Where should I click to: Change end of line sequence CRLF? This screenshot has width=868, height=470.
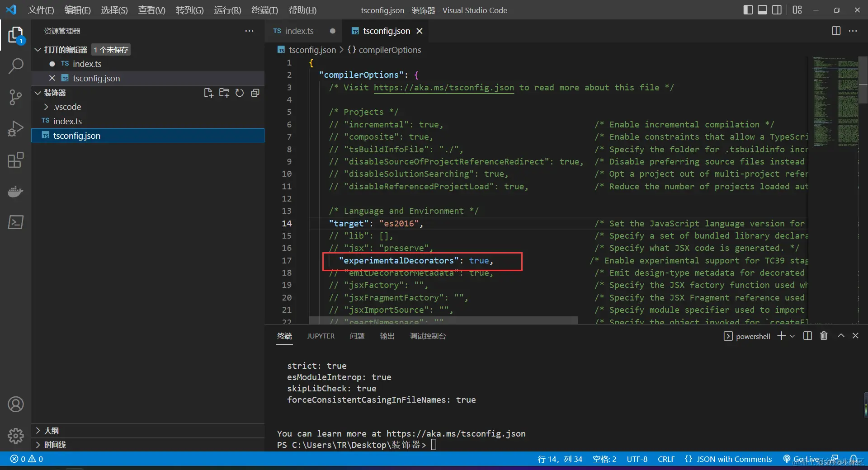(666, 459)
